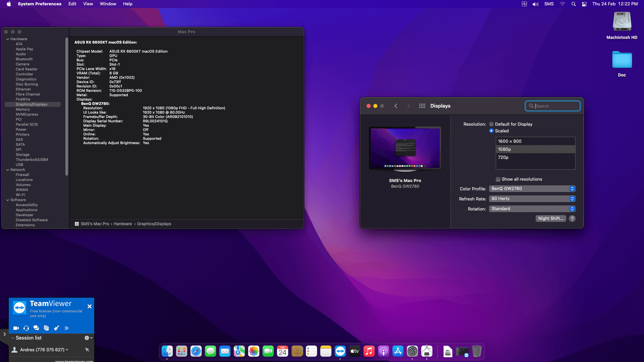Open Apple TV from the Dock
The width and height of the screenshot is (644, 362).
(355, 351)
